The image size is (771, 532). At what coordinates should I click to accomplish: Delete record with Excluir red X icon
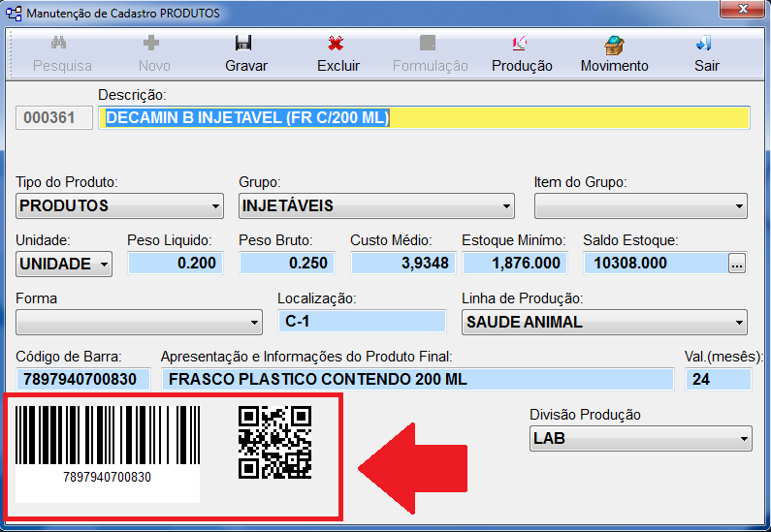(336, 44)
